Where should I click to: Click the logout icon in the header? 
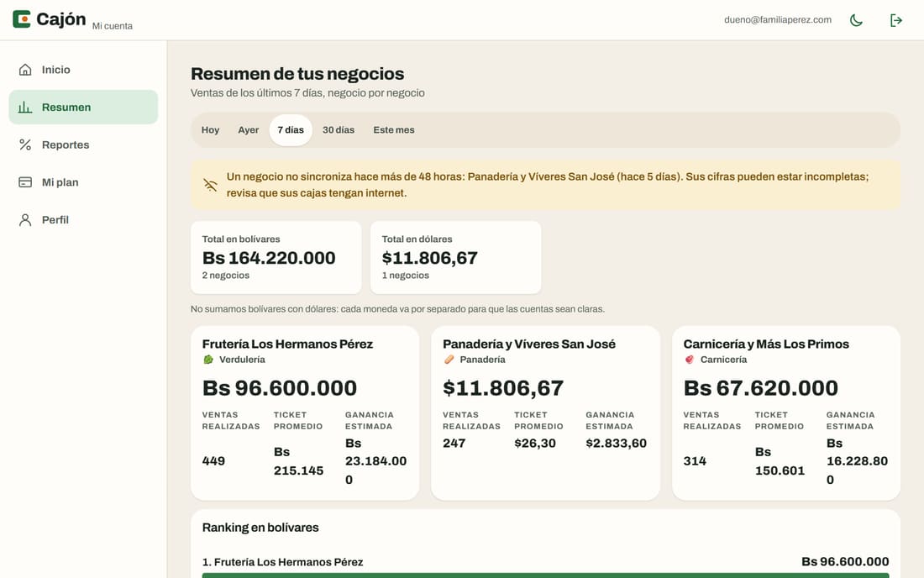[895, 20]
